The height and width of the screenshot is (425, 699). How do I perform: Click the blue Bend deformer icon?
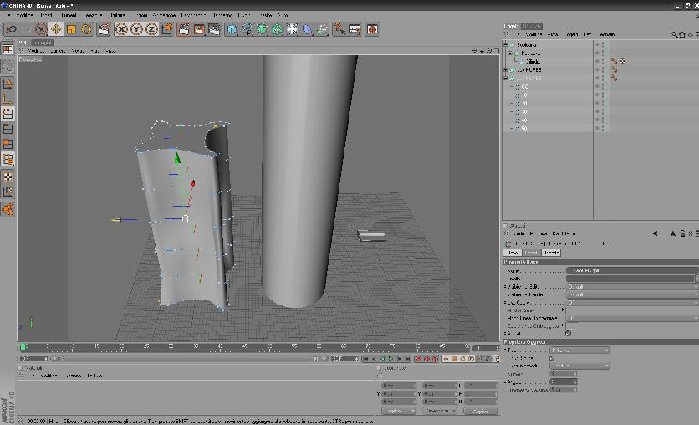(x=308, y=29)
